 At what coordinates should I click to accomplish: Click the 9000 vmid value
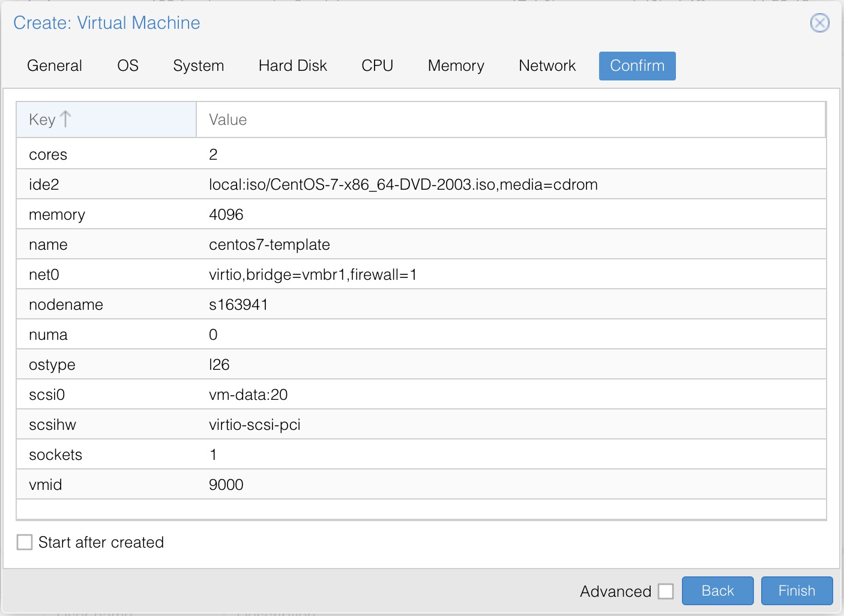pos(226,485)
